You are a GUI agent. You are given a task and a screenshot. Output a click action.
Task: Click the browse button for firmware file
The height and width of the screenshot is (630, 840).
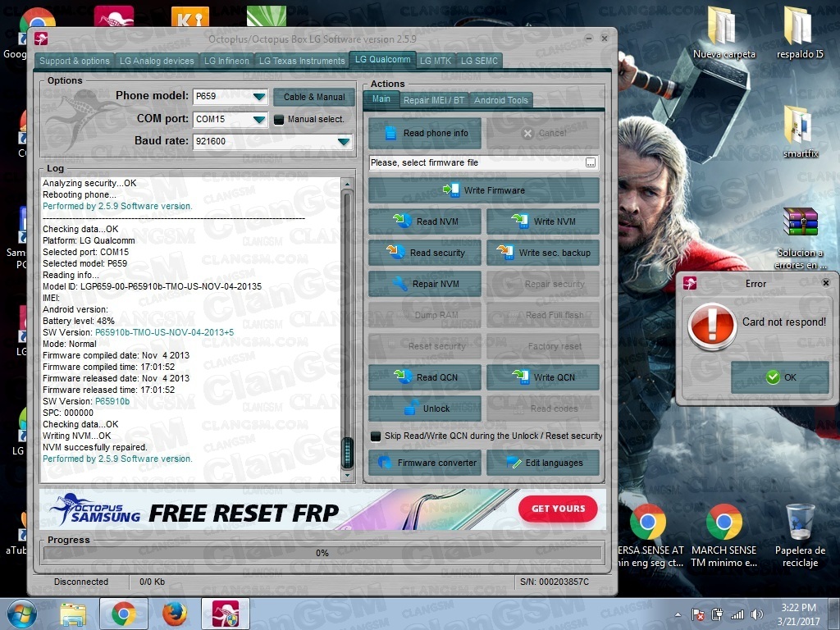pos(591,163)
